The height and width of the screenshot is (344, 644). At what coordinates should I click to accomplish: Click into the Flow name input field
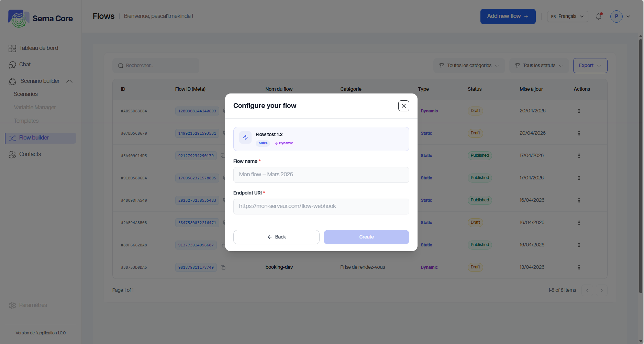point(321,175)
